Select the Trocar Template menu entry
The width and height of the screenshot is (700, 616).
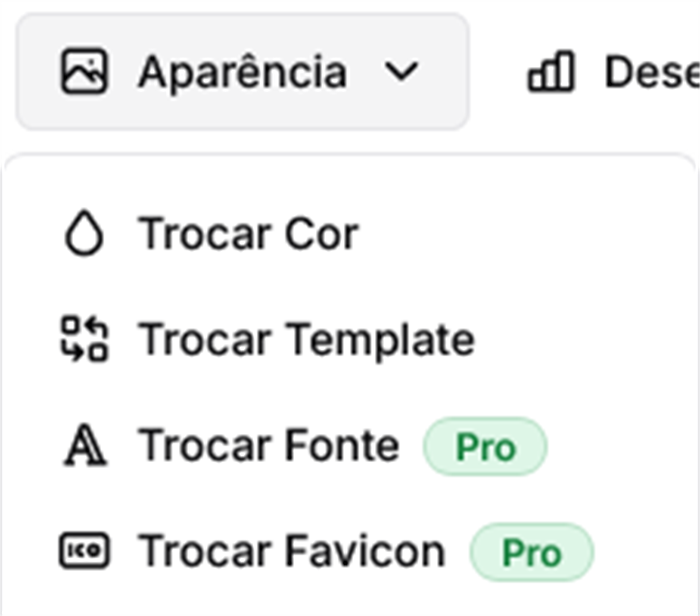[306, 340]
